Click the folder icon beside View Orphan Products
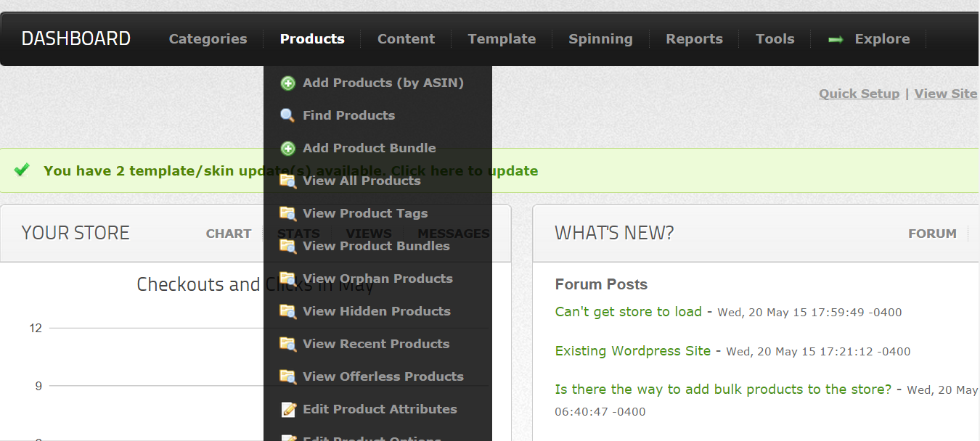The image size is (980, 441). pos(288,279)
